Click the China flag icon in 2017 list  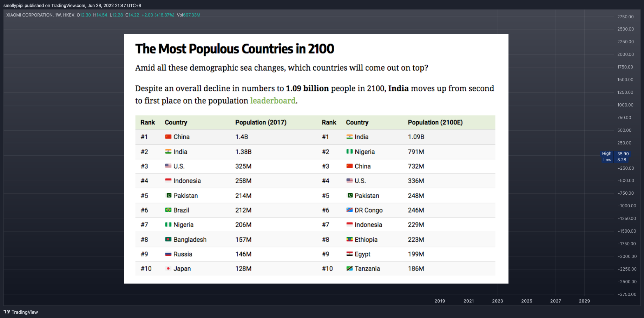(168, 137)
